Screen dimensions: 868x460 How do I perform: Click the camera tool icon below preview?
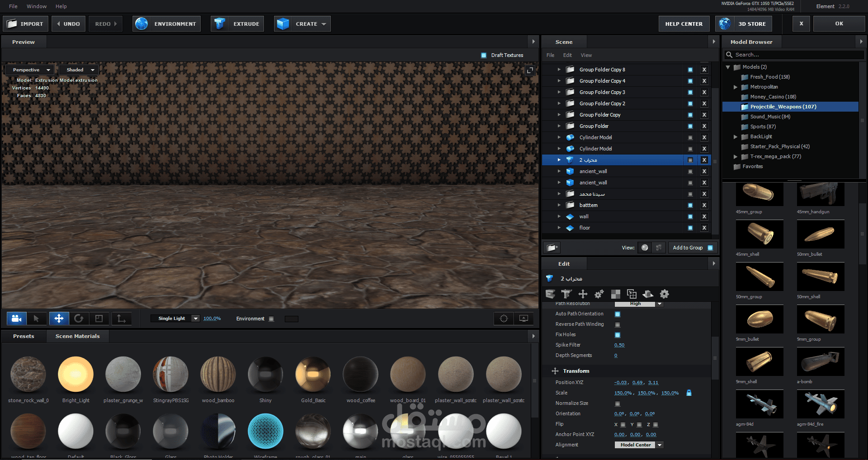(x=17, y=319)
